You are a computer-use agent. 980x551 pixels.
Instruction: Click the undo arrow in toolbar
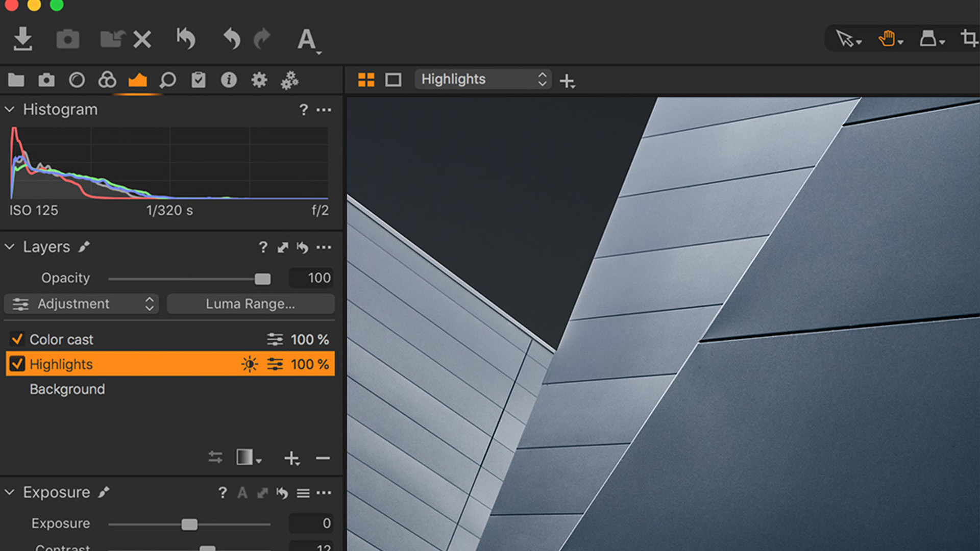232,39
